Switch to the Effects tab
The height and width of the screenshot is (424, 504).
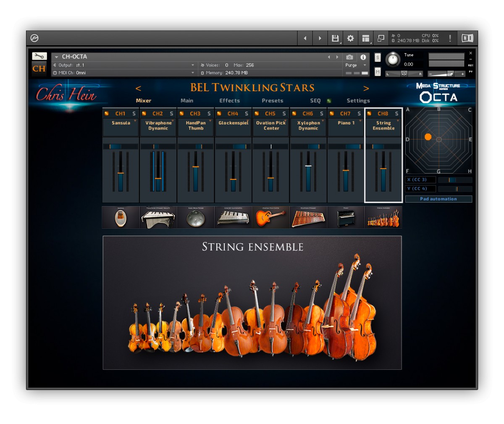pos(229,101)
